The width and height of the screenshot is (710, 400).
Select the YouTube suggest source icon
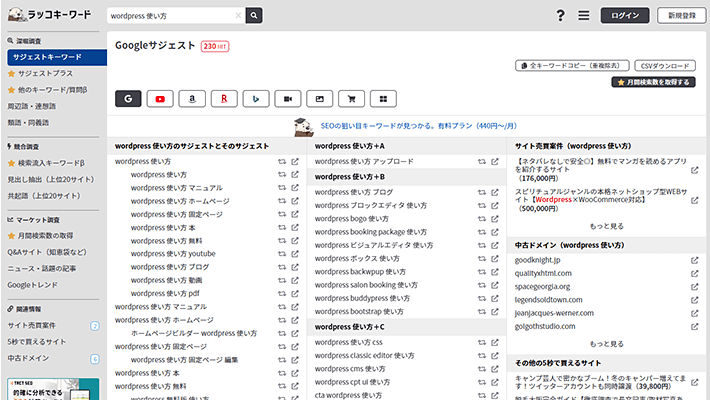click(160, 99)
